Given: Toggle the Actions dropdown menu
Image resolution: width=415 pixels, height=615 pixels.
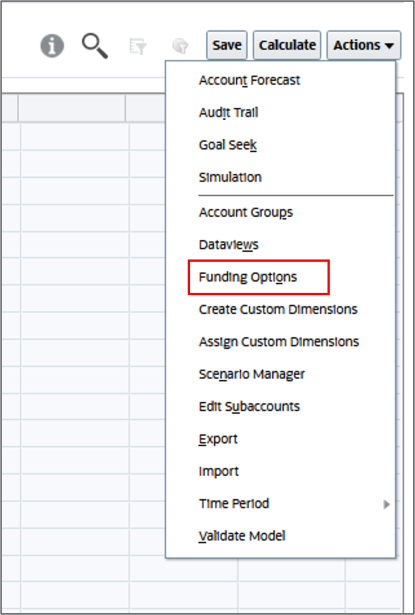Looking at the screenshot, I should (x=364, y=45).
